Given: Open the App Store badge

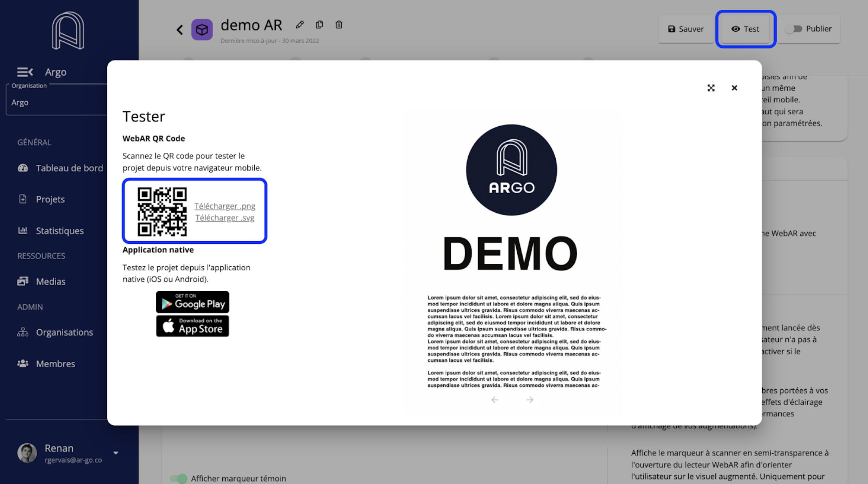Looking at the screenshot, I should tap(193, 326).
